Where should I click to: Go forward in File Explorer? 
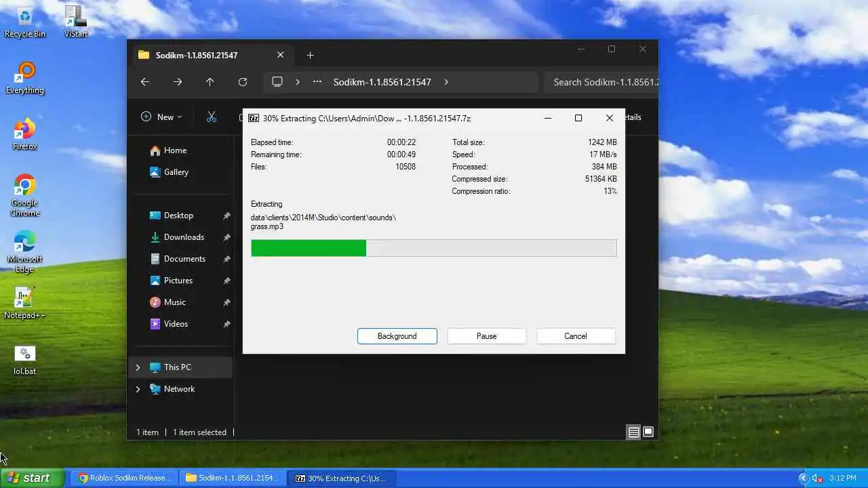click(x=178, y=82)
